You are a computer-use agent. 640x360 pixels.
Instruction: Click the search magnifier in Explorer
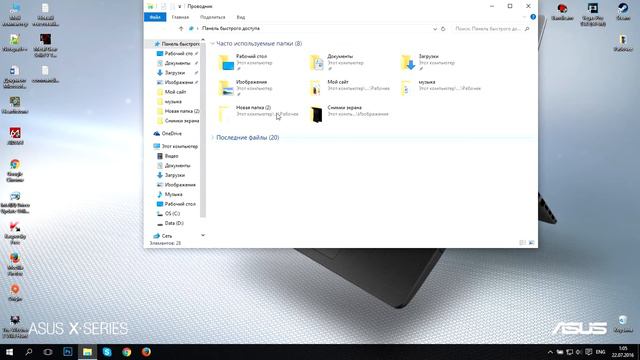click(527, 29)
